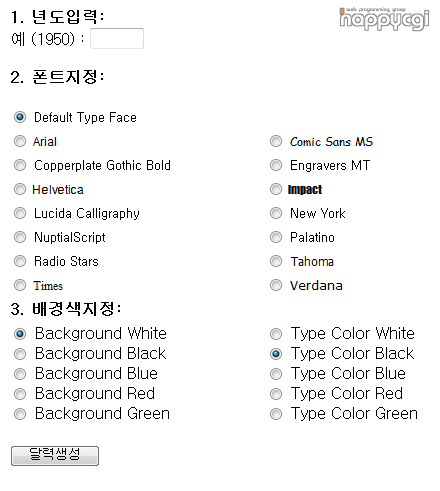Choose Lucida Calligraphy font

(x=20, y=213)
